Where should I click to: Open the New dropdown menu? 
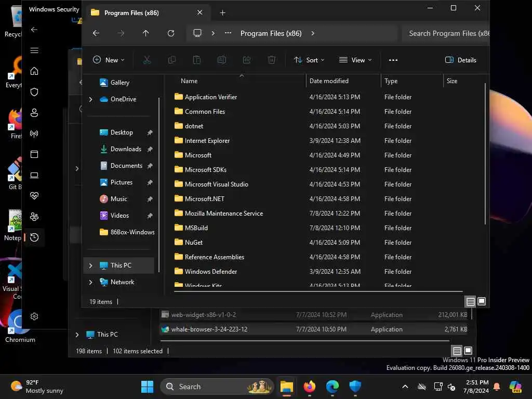coord(109,60)
